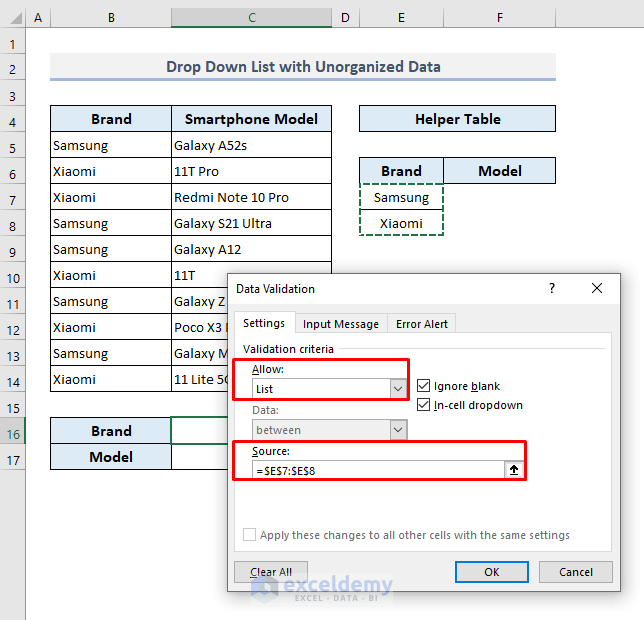Switch to the Input Message tab
The height and width of the screenshot is (620, 644).
340,324
